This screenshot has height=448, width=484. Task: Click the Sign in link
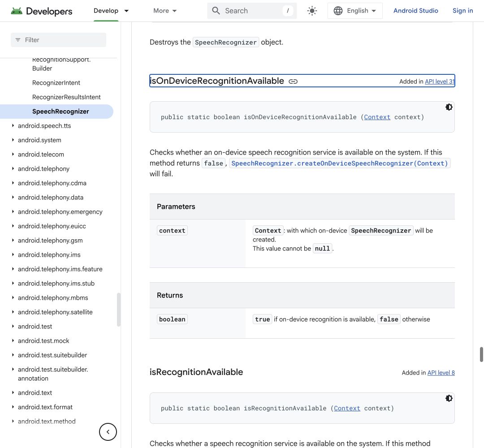(462, 11)
